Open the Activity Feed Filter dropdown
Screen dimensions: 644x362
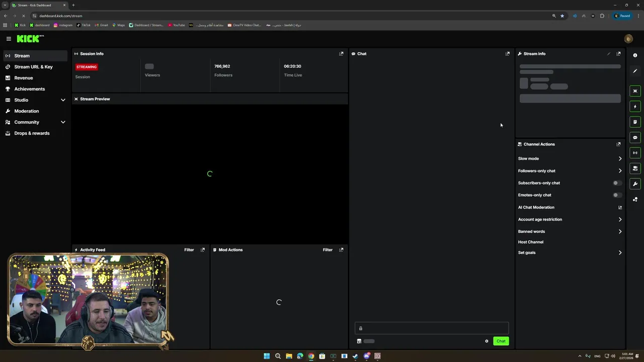(x=189, y=250)
